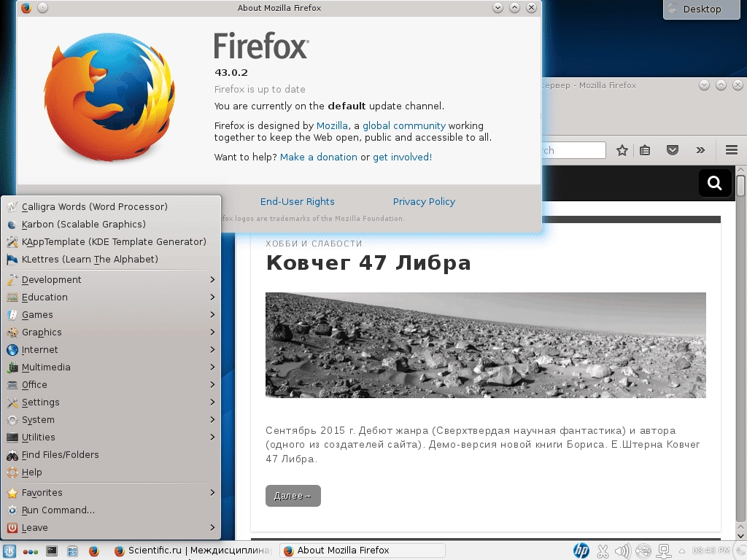Image resolution: width=747 pixels, height=560 pixels.
Task: Click the ХОББИ И СЛАБОСТИ category label
Action: [314, 244]
